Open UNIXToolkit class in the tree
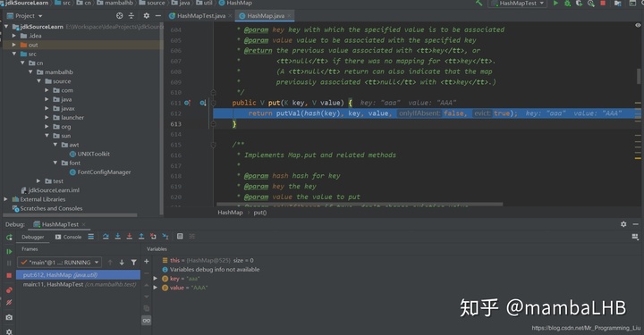The image size is (644, 335). [89, 154]
